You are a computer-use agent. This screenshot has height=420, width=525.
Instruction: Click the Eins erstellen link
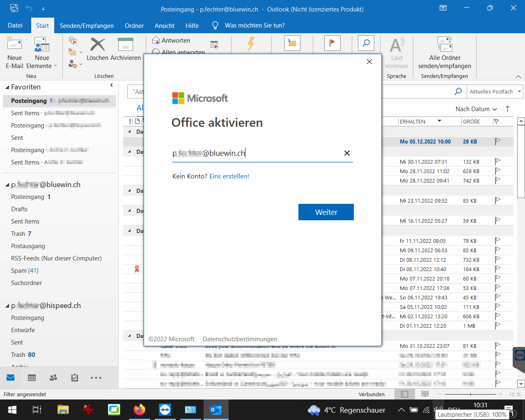[x=228, y=176]
